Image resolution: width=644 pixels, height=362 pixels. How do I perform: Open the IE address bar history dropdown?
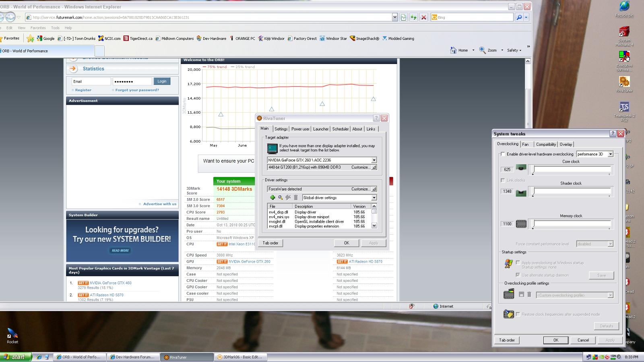tap(394, 17)
